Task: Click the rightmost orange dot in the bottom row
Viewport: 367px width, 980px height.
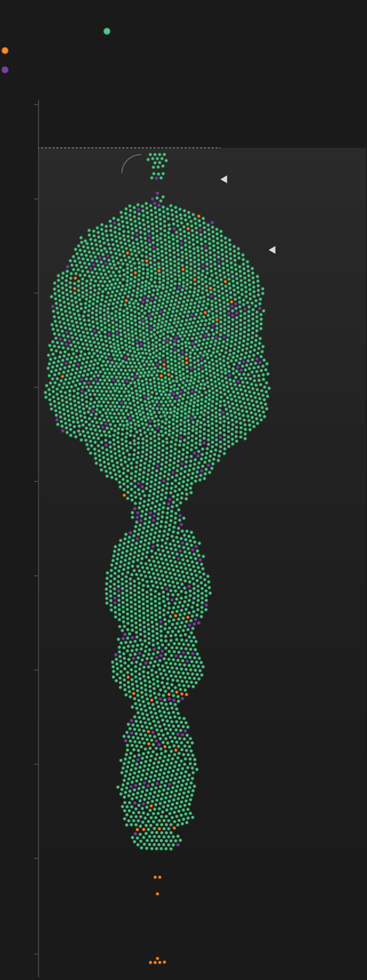Action: coord(165,962)
